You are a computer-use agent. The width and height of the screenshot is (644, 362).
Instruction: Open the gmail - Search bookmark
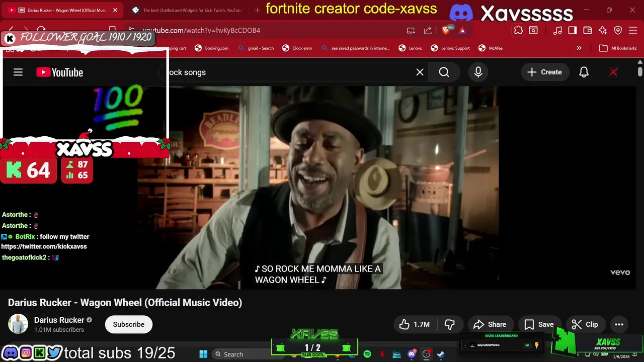[x=256, y=48]
